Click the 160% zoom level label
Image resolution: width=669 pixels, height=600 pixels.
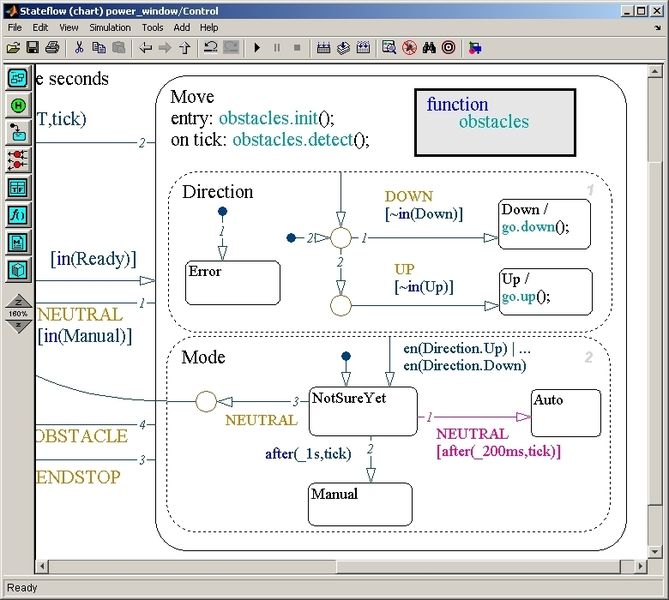[x=18, y=314]
